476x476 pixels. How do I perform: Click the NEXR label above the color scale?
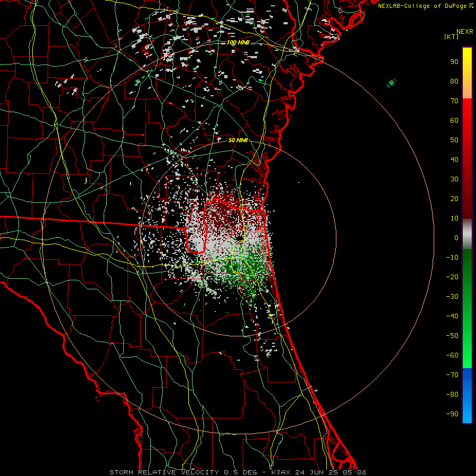[464, 32]
